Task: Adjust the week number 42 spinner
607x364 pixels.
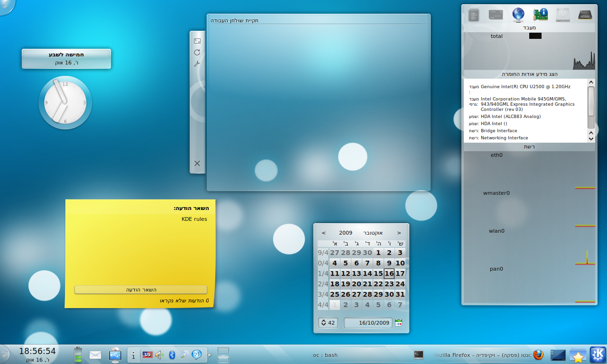Action: pos(328,323)
